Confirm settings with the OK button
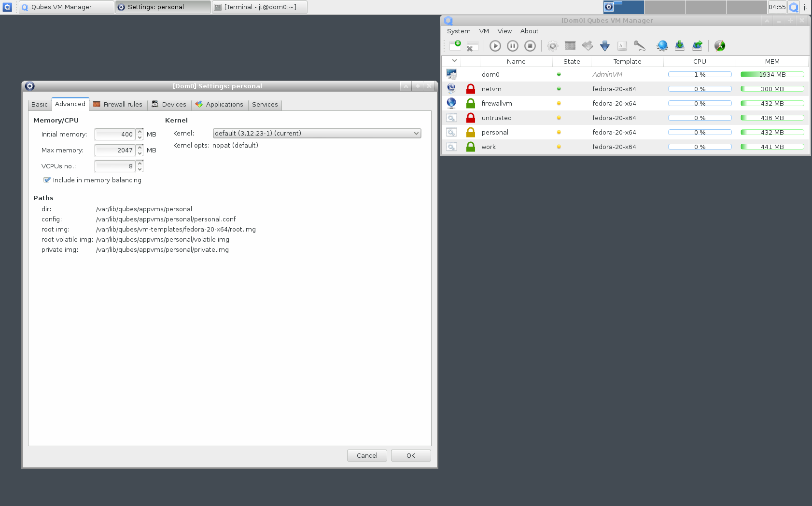812x506 pixels. pos(410,455)
